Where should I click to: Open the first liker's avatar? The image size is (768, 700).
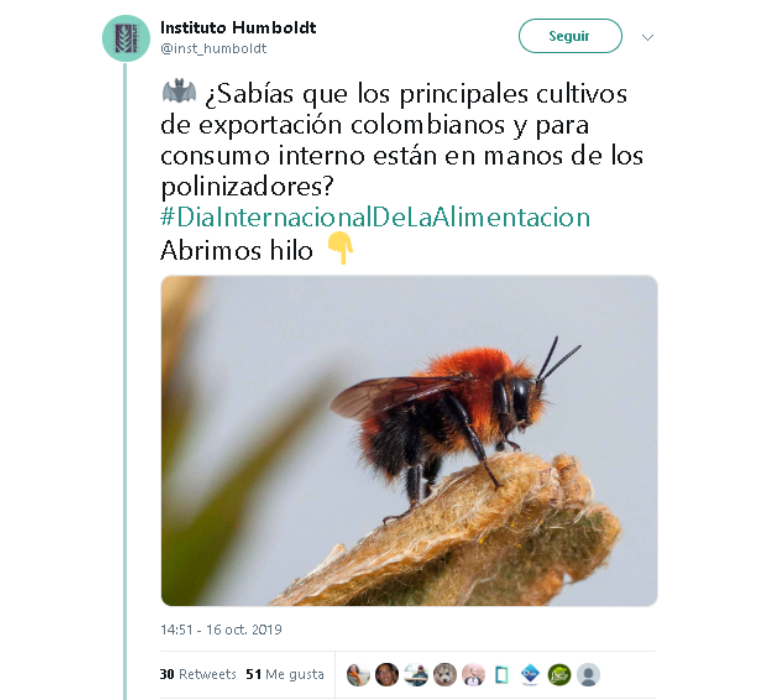358,675
